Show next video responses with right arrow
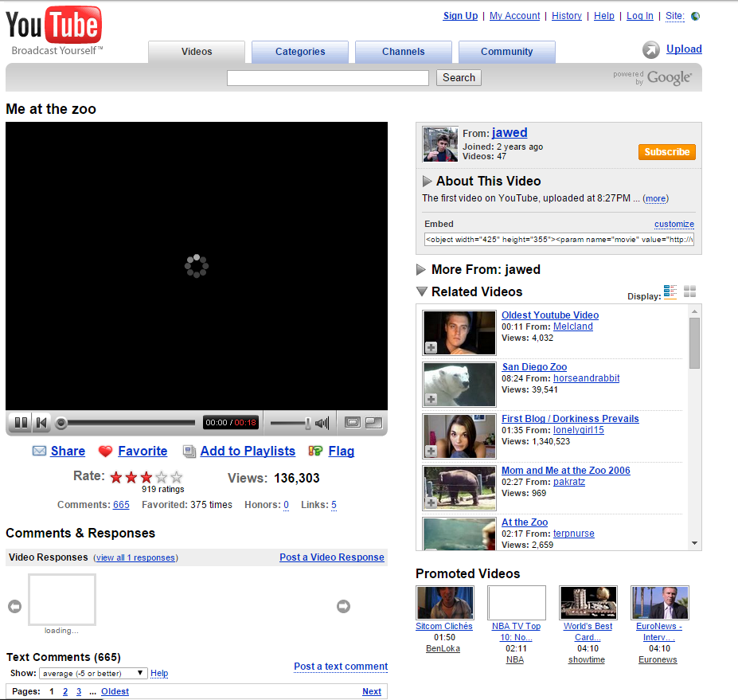This screenshot has width=738, height=700. pos(344,606)
